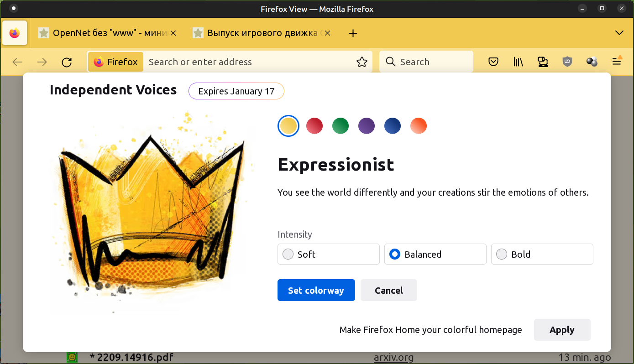The width and height of the screenshot is (634, 364).
Task: Click the "13 min. ago" timestamp
Action: [x=585, y=357]
